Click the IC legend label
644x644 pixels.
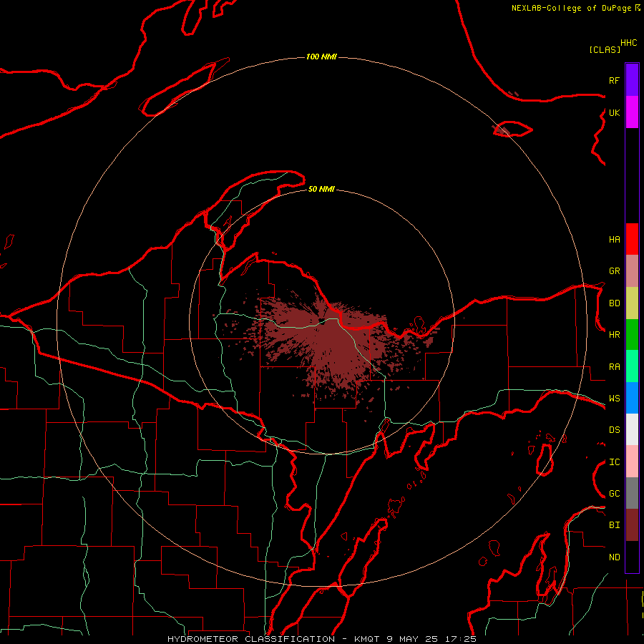coord(615,462)
